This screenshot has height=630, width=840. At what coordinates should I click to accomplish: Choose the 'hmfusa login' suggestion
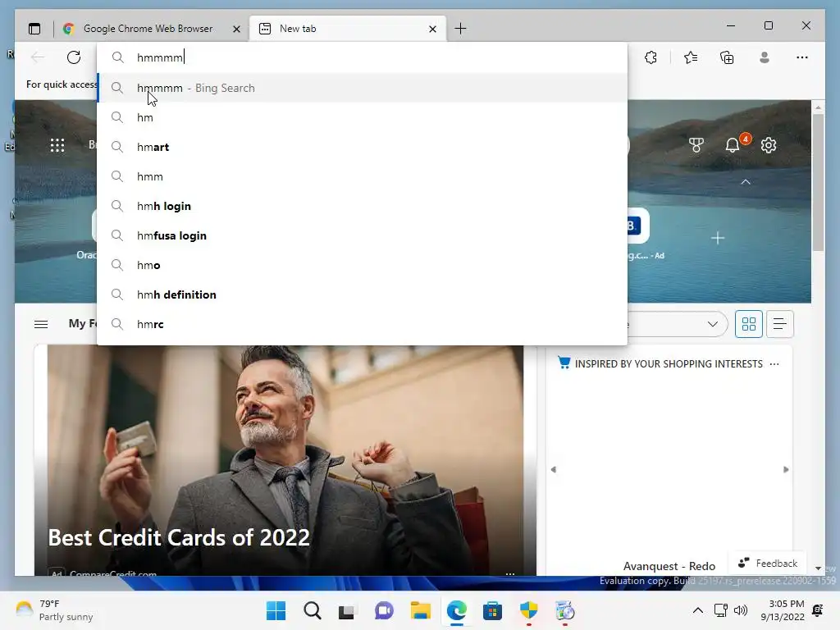[x=362, y=235]
